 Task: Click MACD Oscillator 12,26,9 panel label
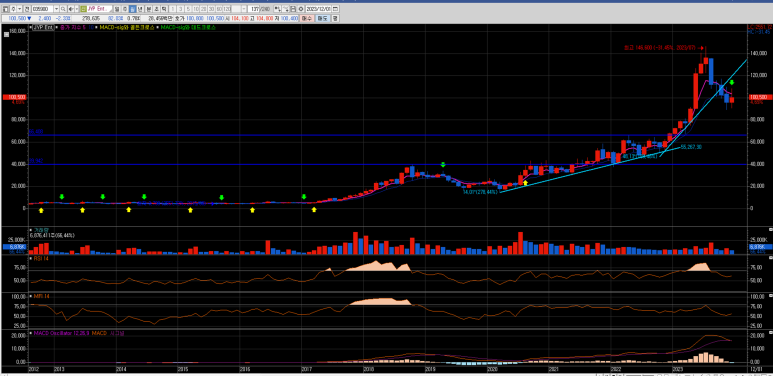63,334
